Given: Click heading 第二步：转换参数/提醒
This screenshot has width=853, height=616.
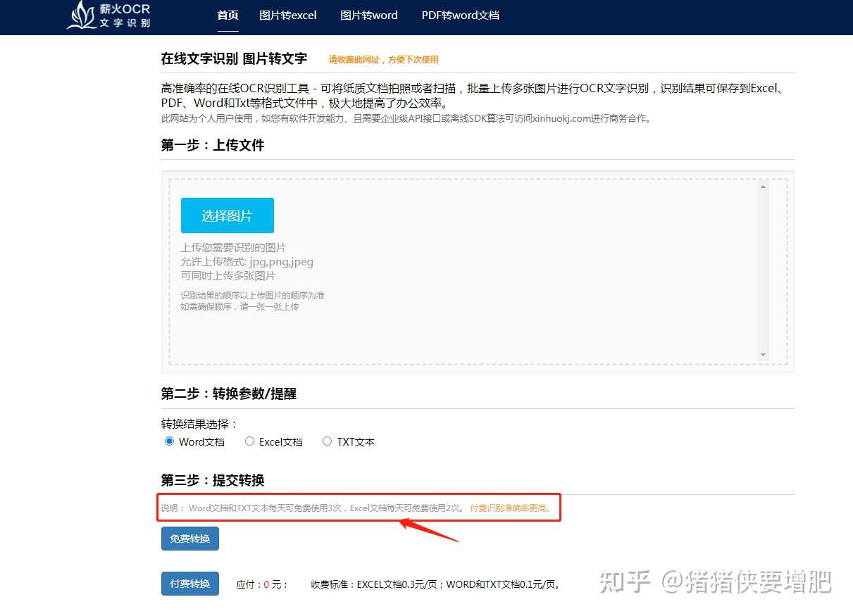Looking at the screenshot, I should coord(229,394).
